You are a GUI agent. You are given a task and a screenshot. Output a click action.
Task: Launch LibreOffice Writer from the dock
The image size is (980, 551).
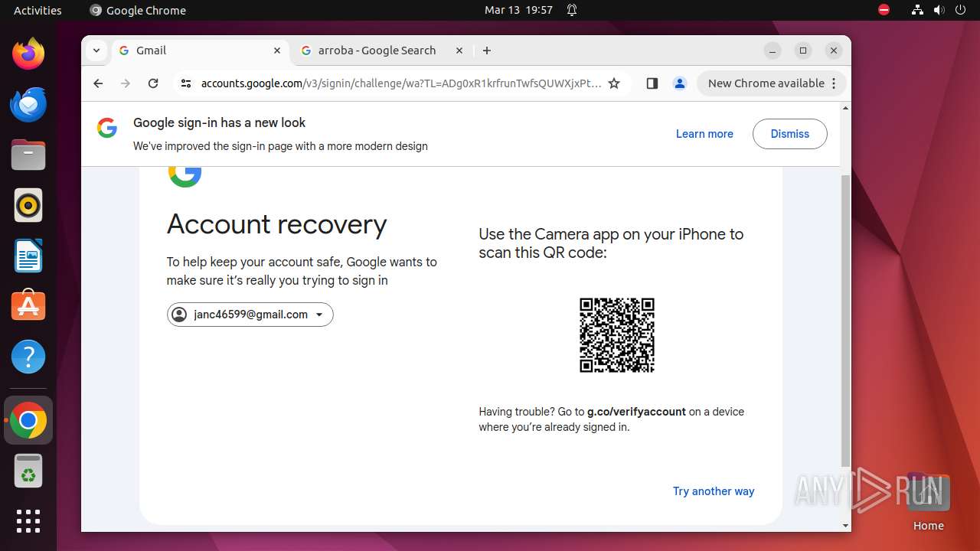click(x=28, y=256)
